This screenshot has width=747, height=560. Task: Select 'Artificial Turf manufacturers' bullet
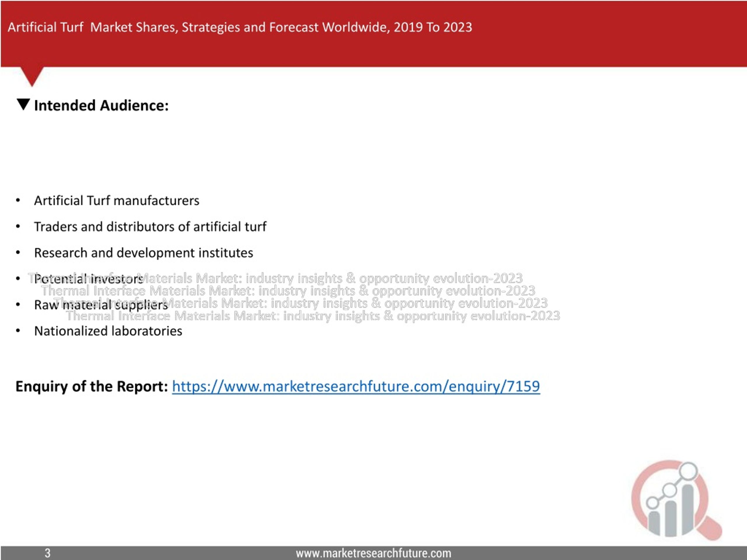116,200
